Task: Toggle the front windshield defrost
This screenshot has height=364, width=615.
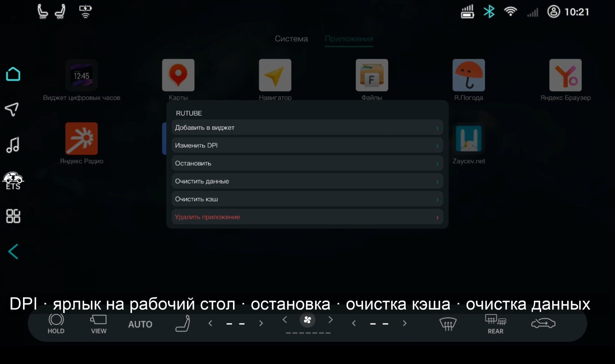Action: coord(448,324)
